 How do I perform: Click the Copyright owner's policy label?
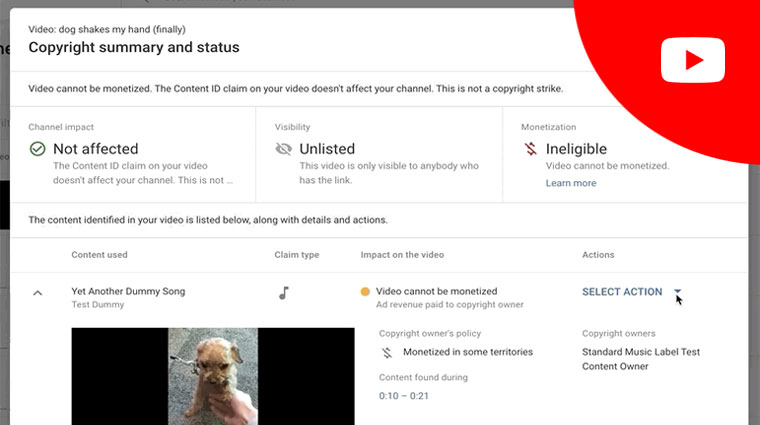(x=429, y=333)
